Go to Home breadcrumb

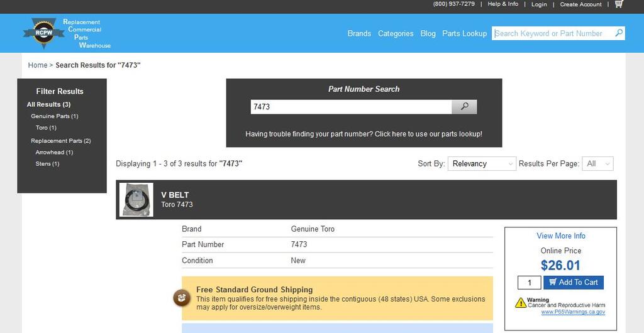pos(37,65)
